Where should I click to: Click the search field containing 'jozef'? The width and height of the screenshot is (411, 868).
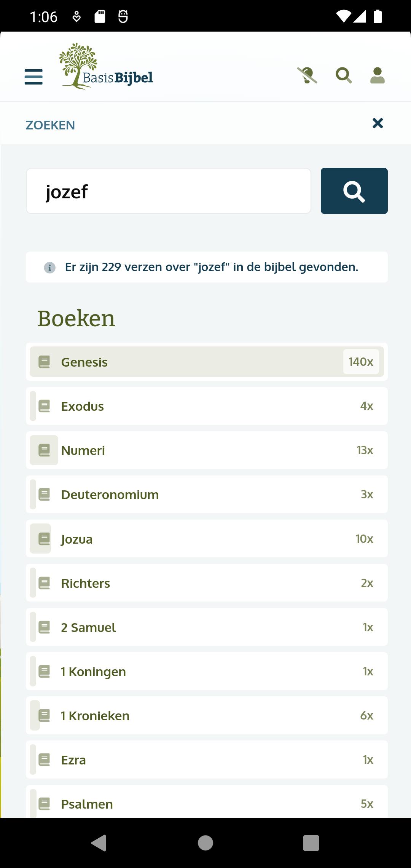(x=169, y=191)
